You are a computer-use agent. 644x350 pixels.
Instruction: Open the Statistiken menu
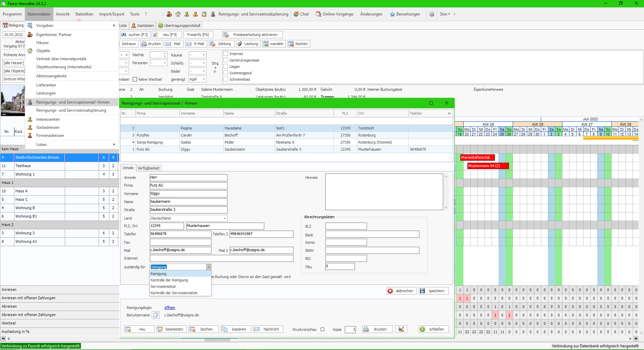point(84,14)
